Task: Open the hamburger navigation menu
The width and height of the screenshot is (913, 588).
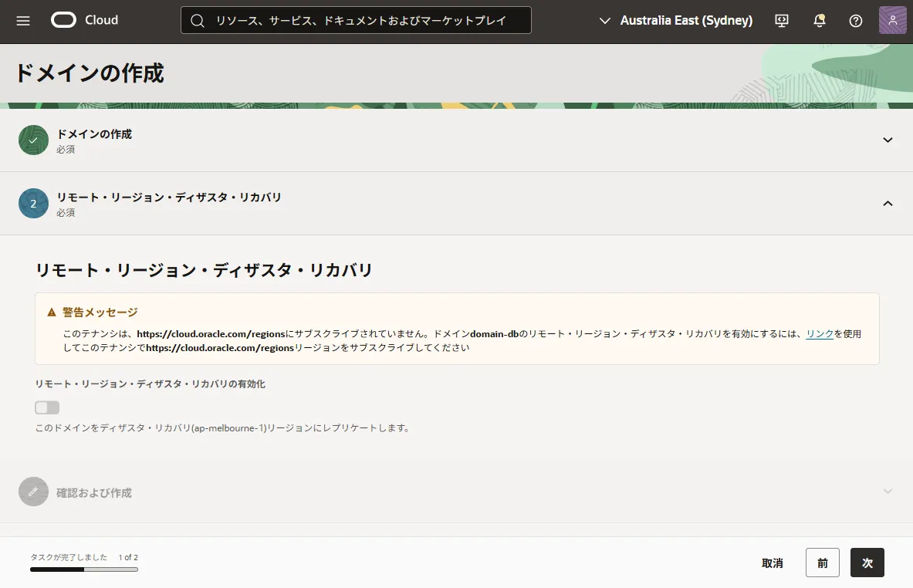Action: 22,21
